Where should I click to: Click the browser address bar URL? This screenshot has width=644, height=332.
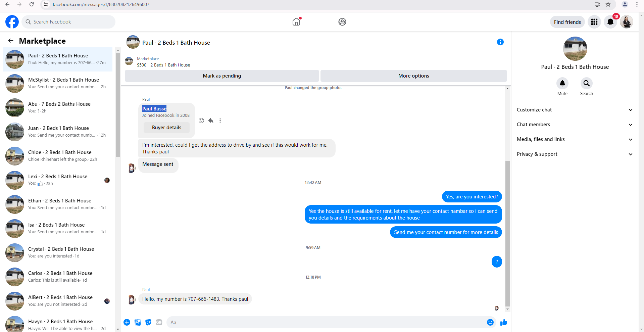point(101,4)
